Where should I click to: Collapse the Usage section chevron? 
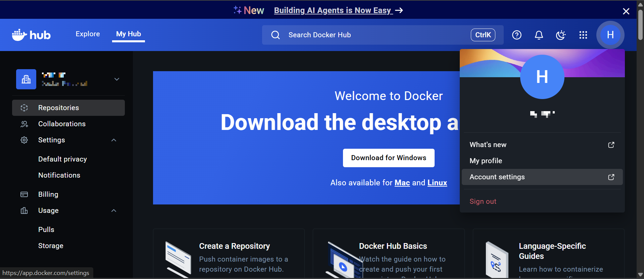pyautogui.click(x=114, y=211)
